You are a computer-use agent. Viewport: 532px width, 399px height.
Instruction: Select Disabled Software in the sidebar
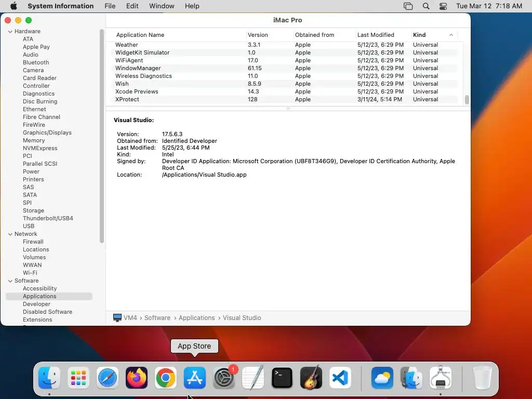(x=47, y=312)
